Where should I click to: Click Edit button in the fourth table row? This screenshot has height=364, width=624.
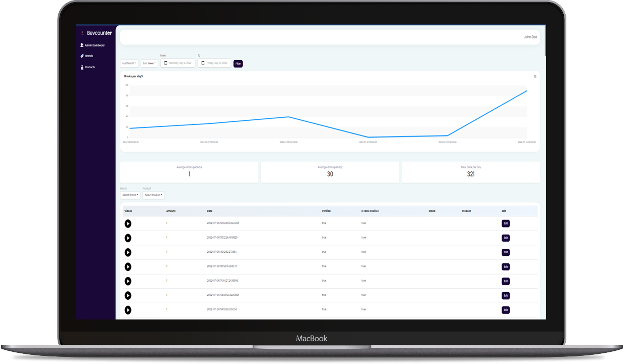coord(505,266)
